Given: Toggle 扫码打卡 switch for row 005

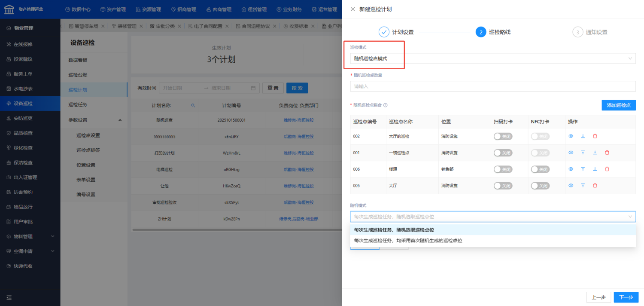Looking at the screenshot, I should tap(503, 186).
